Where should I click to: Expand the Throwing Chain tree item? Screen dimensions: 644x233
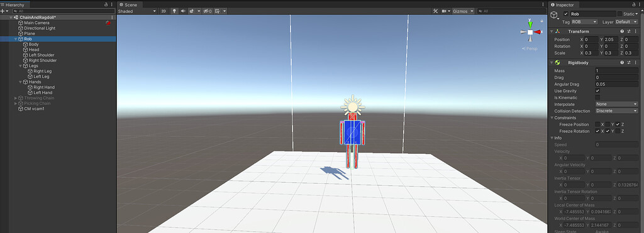pyautogui.click(x=16, y=98)
